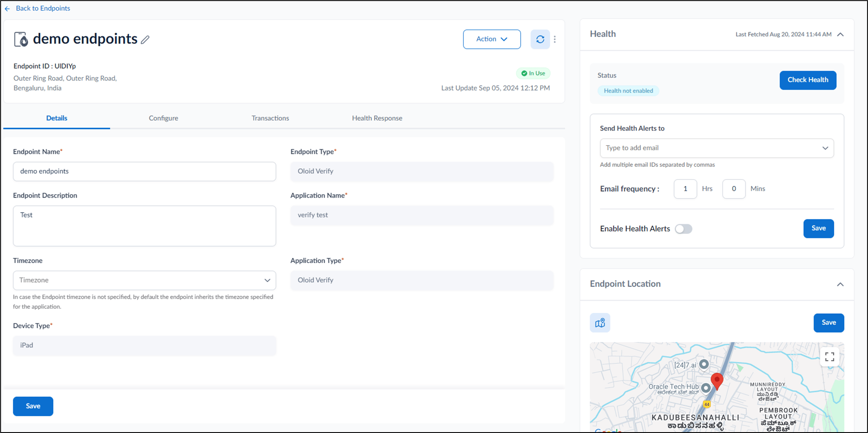This screenshot has height=433, width=868.
Task: Click the In Use status badge
Action: (x=533, y=73)
